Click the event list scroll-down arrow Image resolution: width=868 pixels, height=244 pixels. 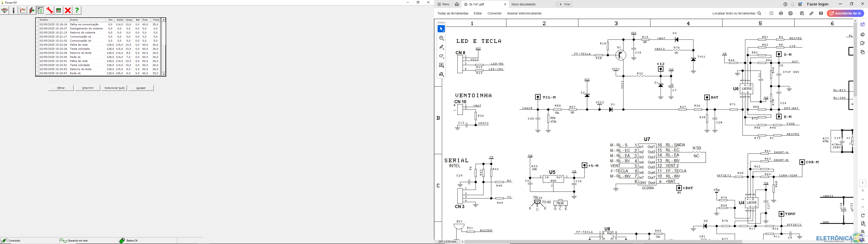click(x=164, y=74)
